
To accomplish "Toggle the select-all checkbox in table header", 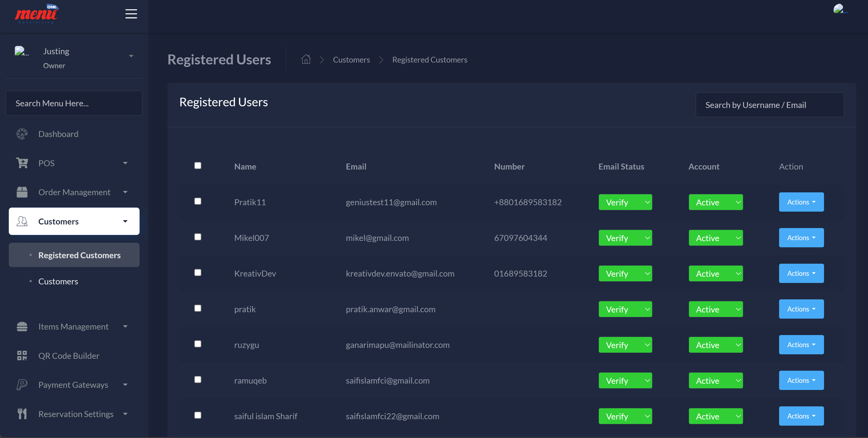I will pyautogui.click(x=198, y=165).
